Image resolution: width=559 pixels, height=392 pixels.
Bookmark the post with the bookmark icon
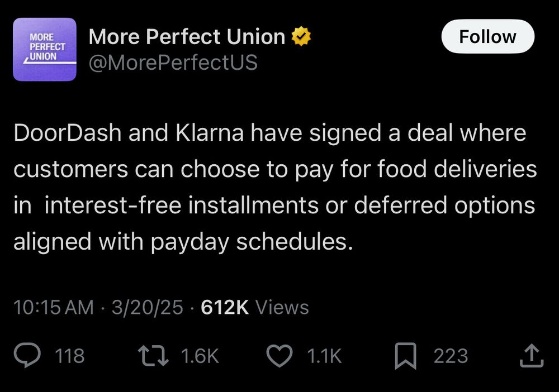405,356
